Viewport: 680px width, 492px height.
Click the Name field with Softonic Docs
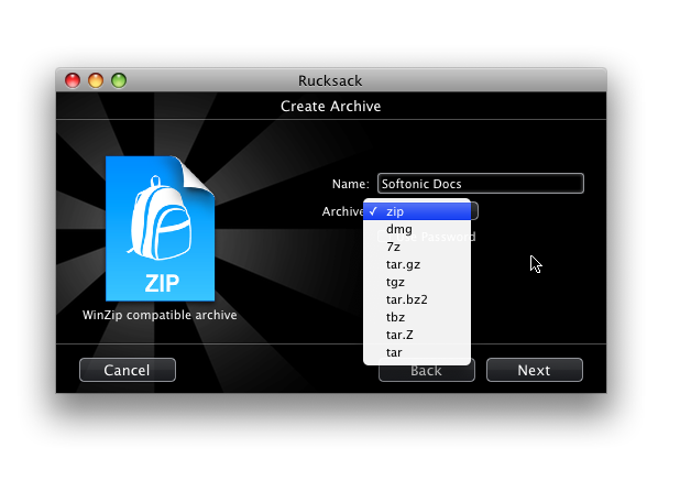coord(481,184)
